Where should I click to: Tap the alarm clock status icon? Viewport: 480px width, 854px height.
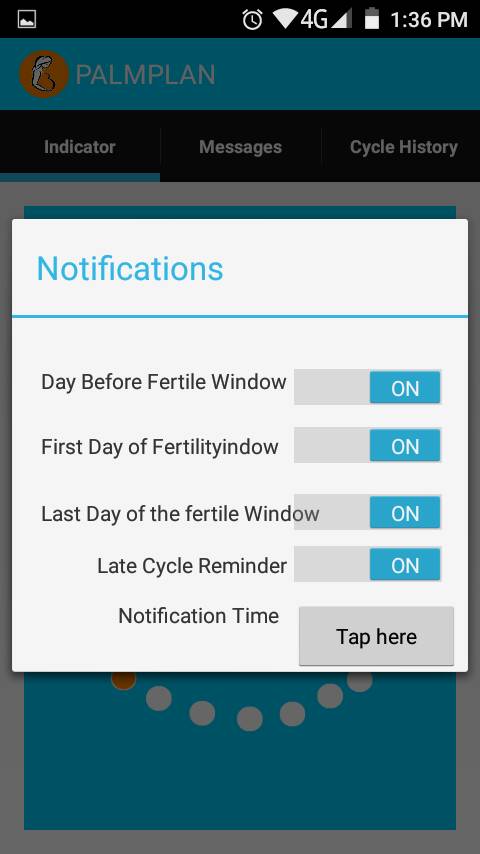click(252, 20)
